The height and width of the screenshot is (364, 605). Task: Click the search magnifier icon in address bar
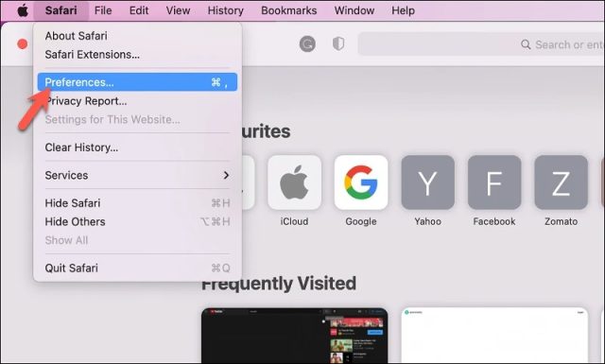pos(526,44)
